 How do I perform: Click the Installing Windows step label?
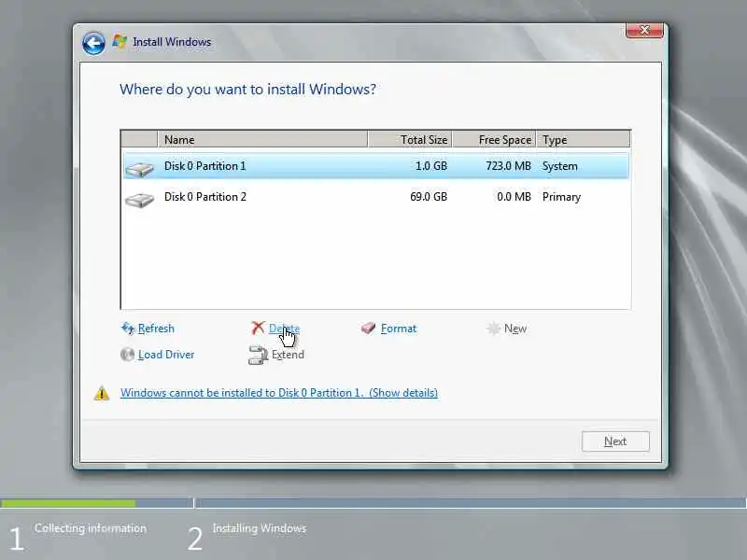(x=260, y=528)
